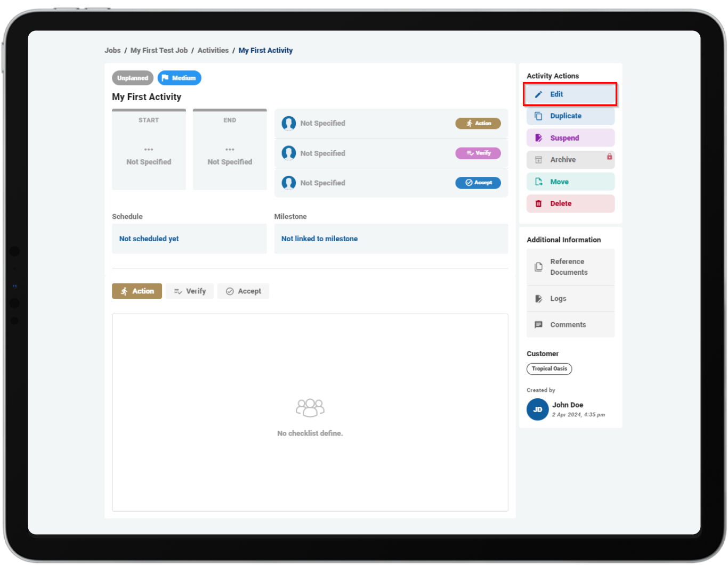728x565 pixels.
Task: Click the 2 Apr 2024, 4:35 pm timestamp
Action: coord(578,415)
